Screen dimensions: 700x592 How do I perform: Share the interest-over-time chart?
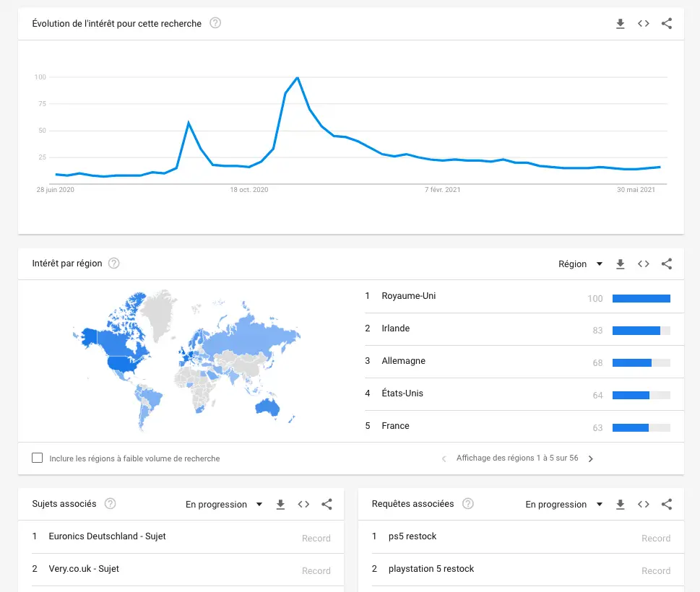(x=667, y=24)
